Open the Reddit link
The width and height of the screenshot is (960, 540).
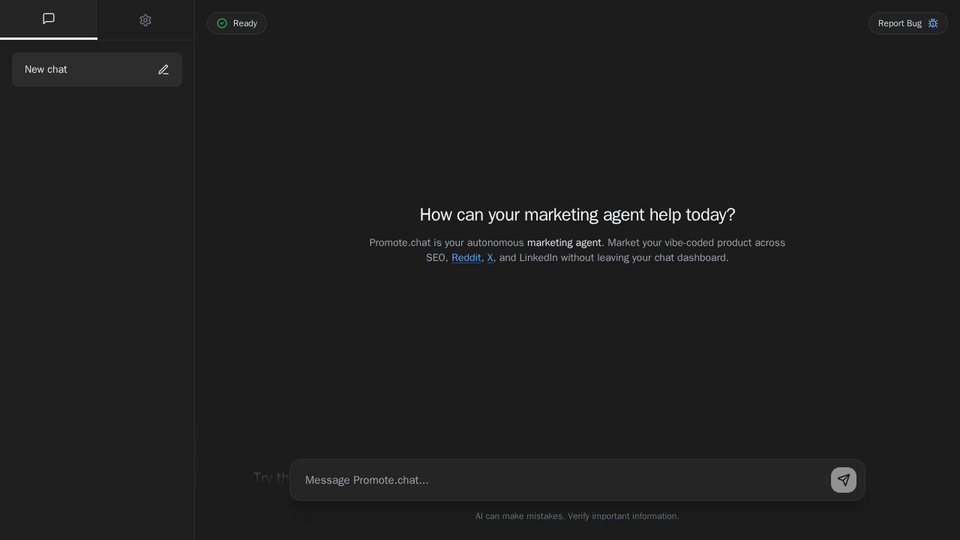[466, 258]
